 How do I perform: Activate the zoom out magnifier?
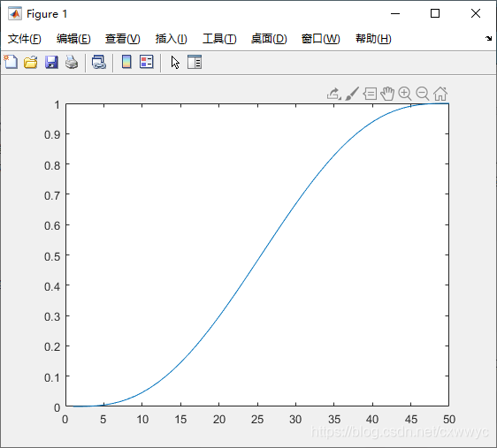tap(423, 94)
